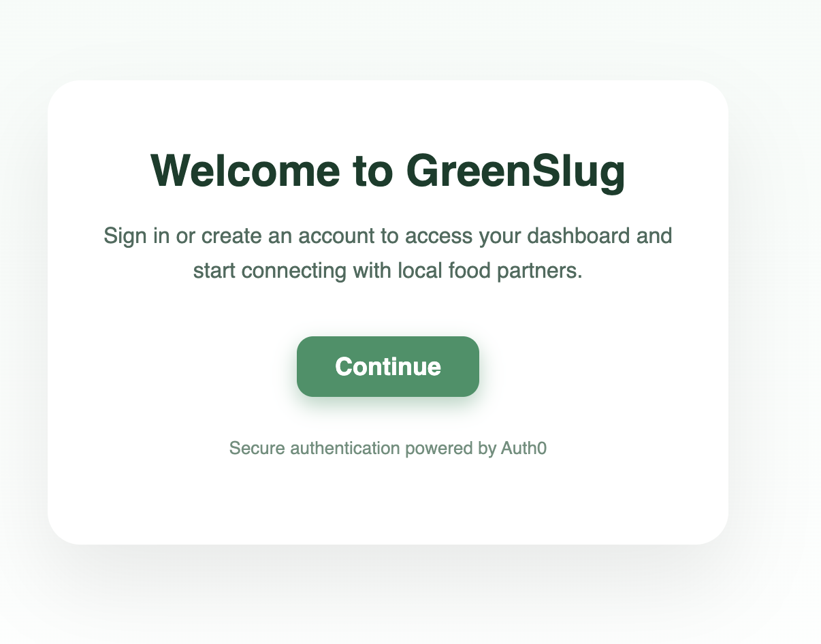Click the green Continue button

[388, 366]
